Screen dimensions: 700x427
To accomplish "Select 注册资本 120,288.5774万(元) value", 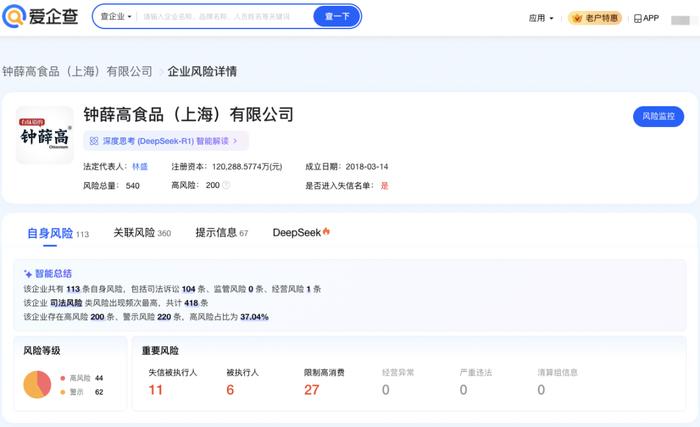I will [247, 167].
